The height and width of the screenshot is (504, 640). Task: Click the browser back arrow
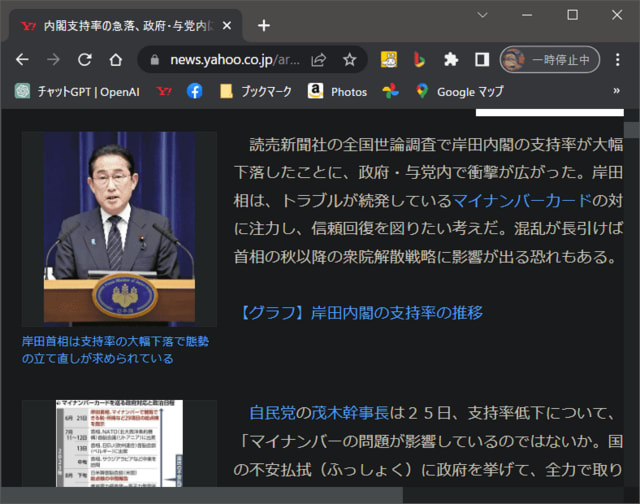coord(22,59)
